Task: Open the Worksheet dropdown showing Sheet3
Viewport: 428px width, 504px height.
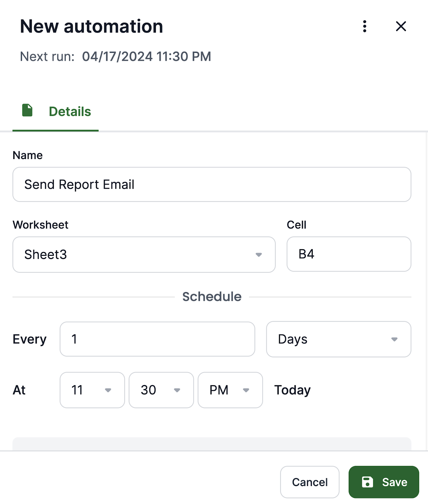Action: tap(144, 255)
